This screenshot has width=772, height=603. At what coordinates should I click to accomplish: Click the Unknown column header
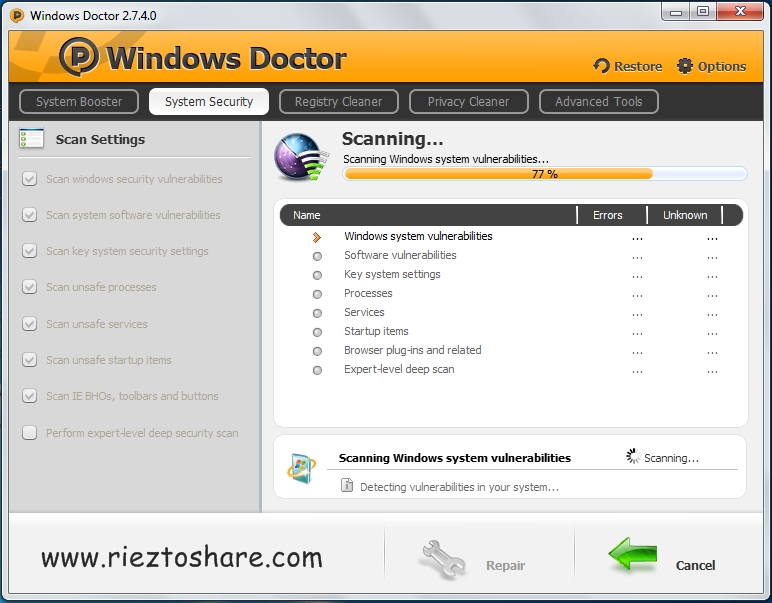coord(685,215)
